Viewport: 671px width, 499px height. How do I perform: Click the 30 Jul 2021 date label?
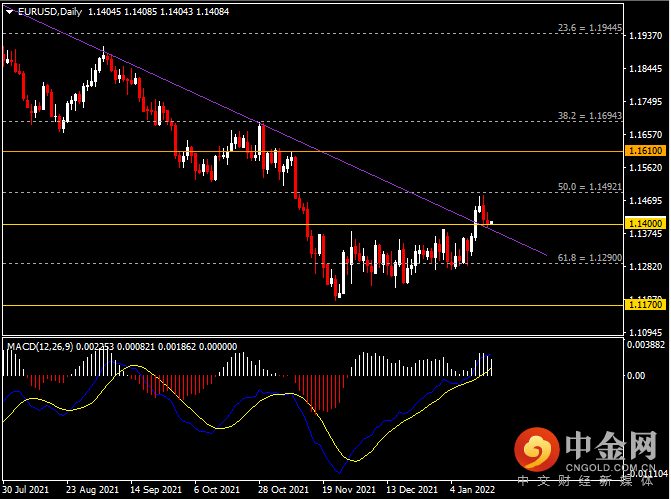26,489
